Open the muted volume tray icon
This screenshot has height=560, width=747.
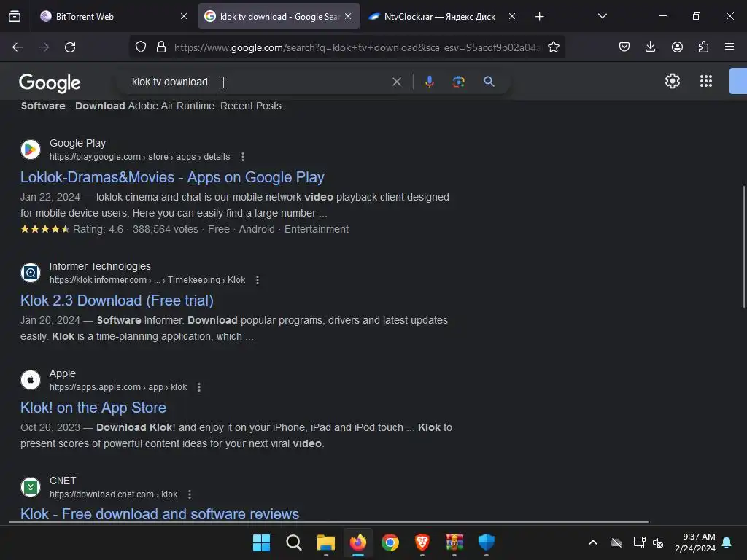[x=658, y=542]
